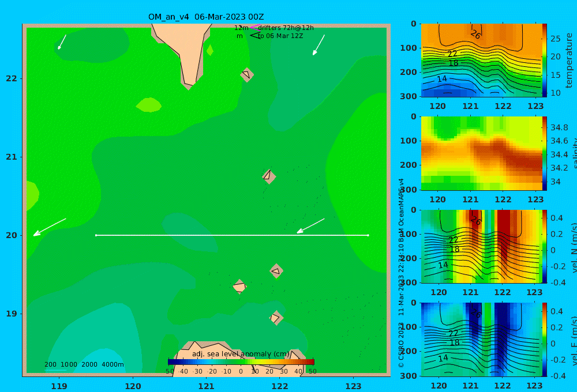Click the '200 1000 2000 4000m' depth legend
Viewport: 577px width, 392px height.
(84, 364)
